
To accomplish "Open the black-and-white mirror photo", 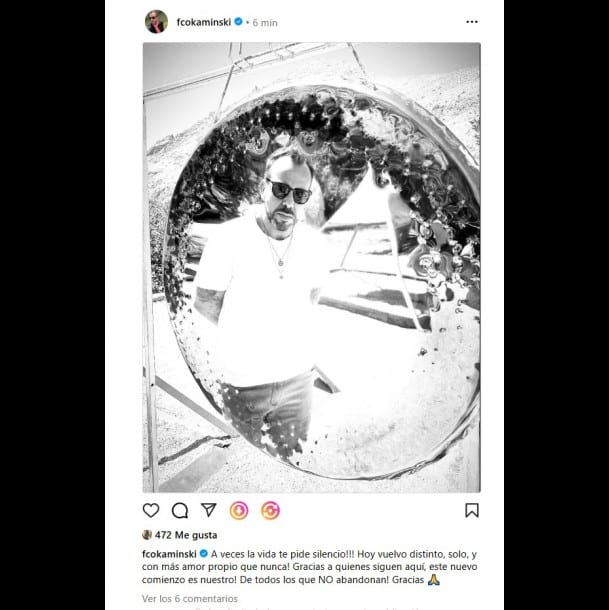I will tap(312, 268).
